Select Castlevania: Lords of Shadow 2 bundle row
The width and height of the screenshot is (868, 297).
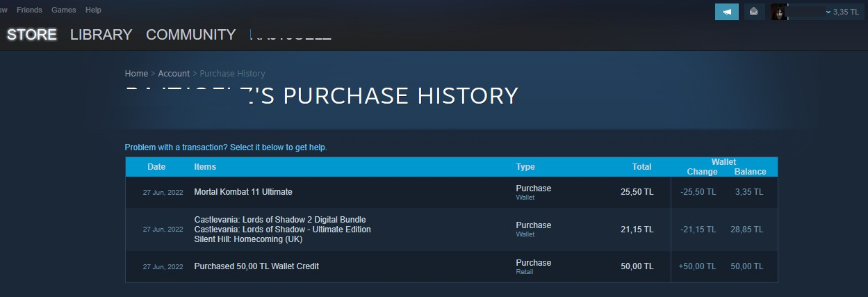tap(280, 220)
